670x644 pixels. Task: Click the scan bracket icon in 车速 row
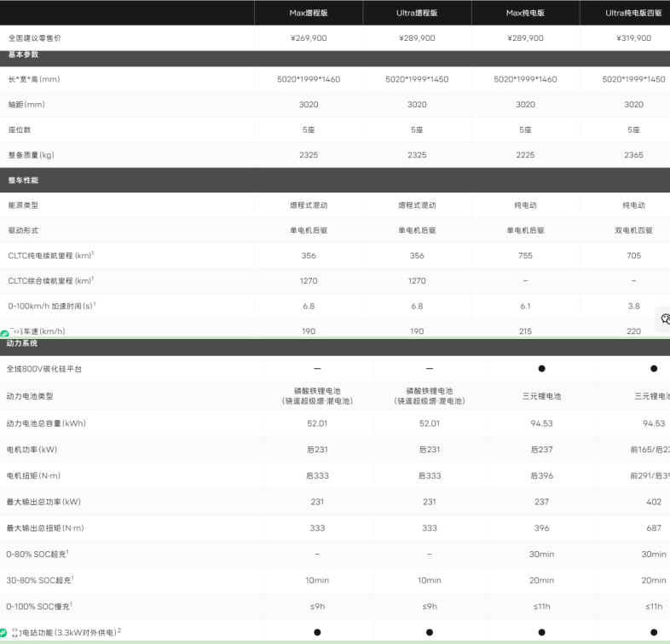click(16, 331)
